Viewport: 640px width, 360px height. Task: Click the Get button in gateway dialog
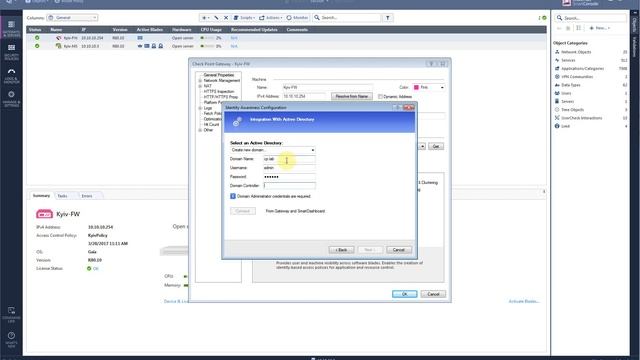click(x=436, y=146)
